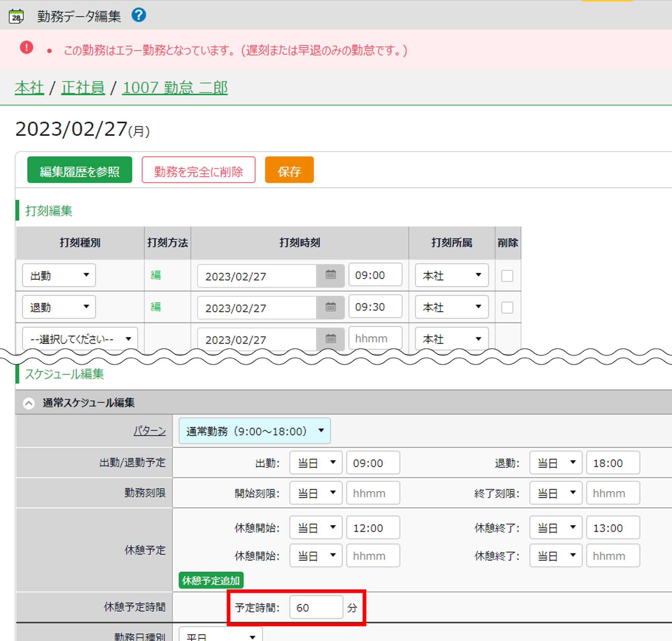Tick the delete checkbox in the 出勤 row
Screen dimensions: 672x641
tap(507, 276)
